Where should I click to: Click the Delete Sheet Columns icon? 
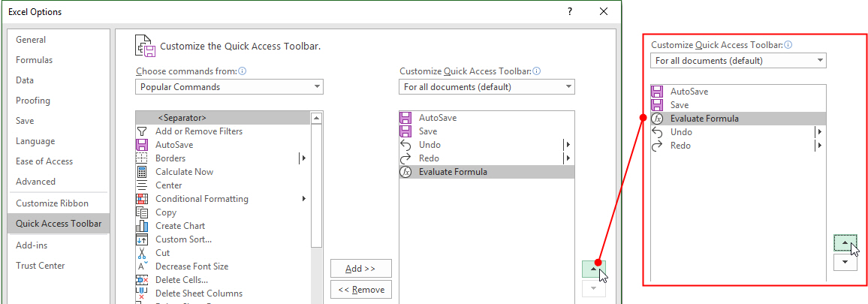tap(142, 293)
